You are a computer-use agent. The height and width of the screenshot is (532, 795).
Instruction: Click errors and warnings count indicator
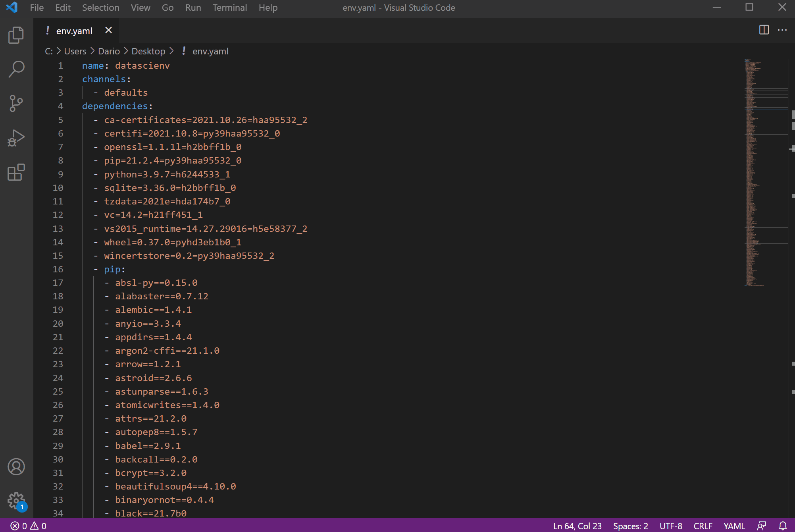[28, 526]
